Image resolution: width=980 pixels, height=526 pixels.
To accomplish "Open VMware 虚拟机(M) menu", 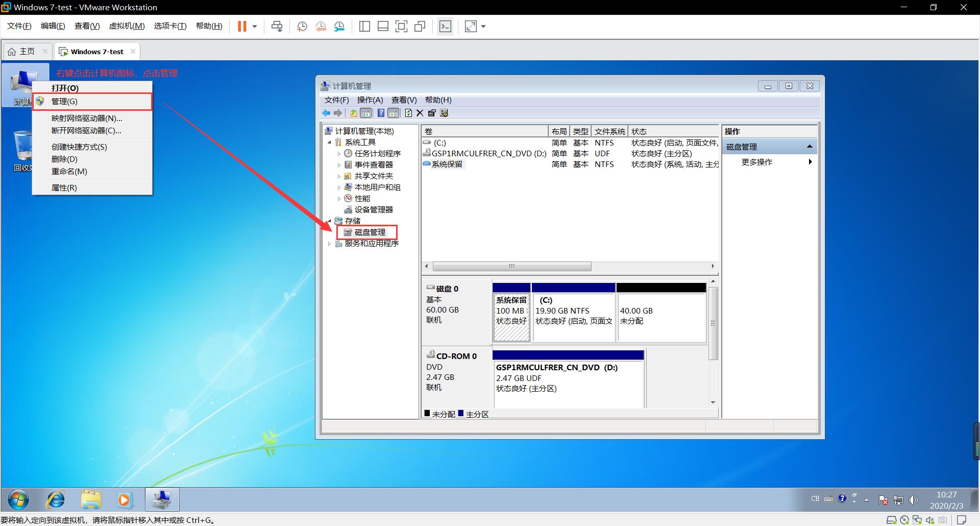I will 127,26.
